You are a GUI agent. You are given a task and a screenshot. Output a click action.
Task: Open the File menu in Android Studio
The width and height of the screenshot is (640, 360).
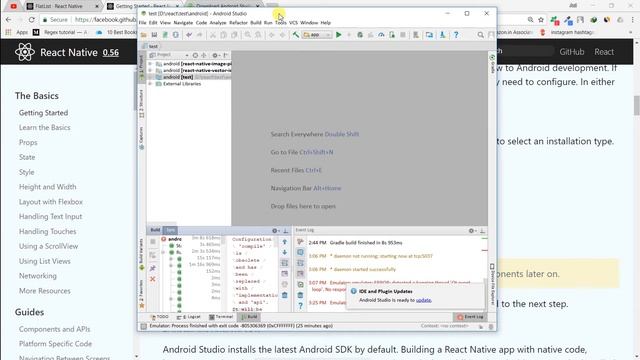tap(142, 23)
